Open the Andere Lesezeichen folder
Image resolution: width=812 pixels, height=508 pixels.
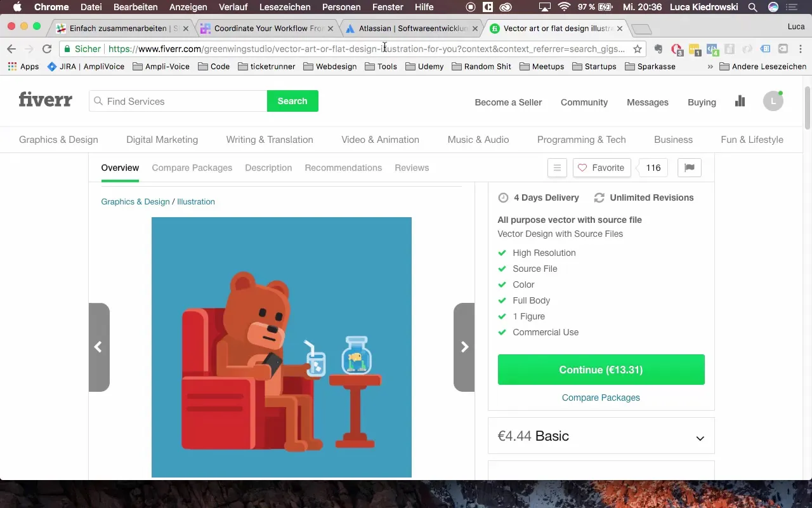(x=763, y=66)
